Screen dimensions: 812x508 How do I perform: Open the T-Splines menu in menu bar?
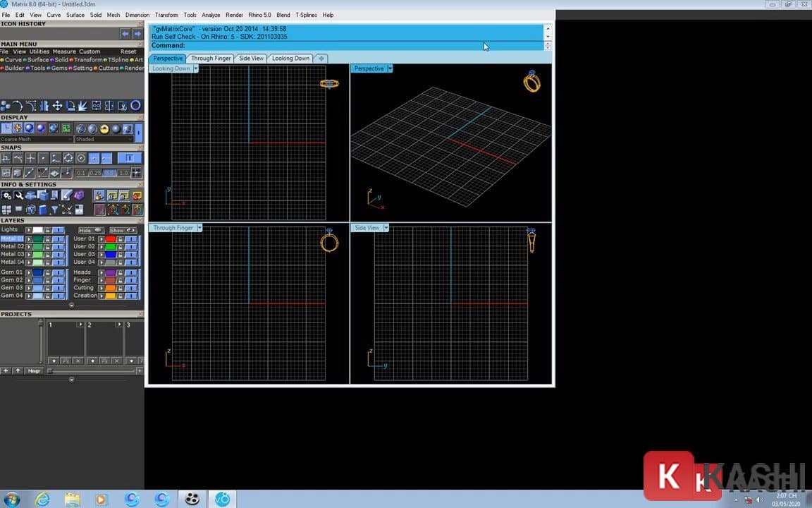pos(306,15)
